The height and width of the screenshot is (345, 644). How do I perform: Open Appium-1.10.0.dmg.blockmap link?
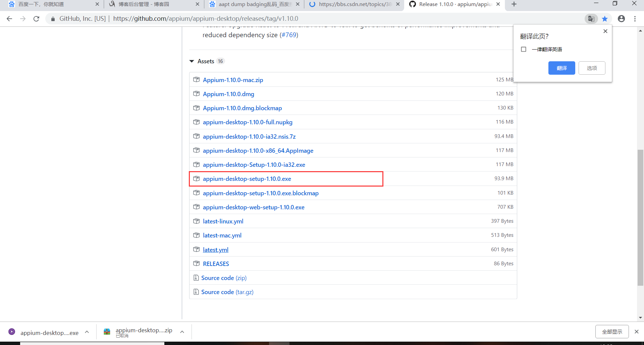[242, 108]
